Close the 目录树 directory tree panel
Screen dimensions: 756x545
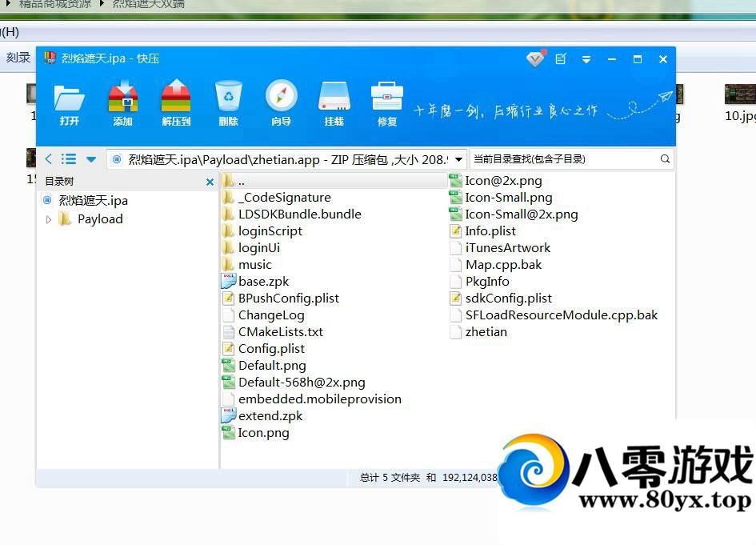(210, 182)
